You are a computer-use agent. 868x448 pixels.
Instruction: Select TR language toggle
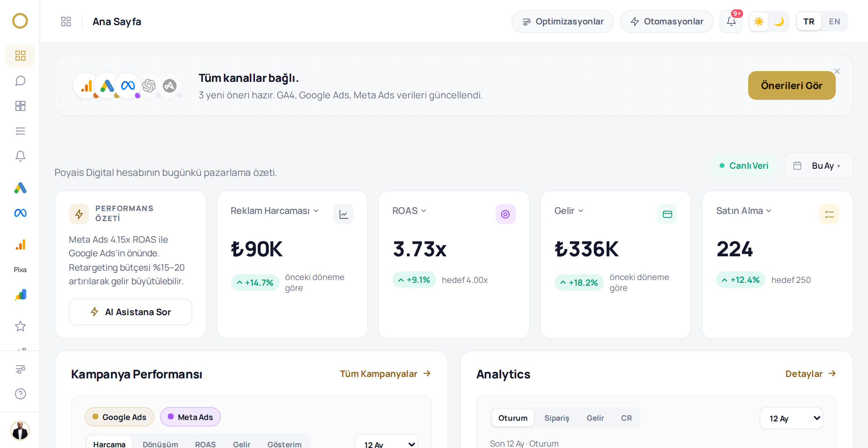(x=809, y=22)
